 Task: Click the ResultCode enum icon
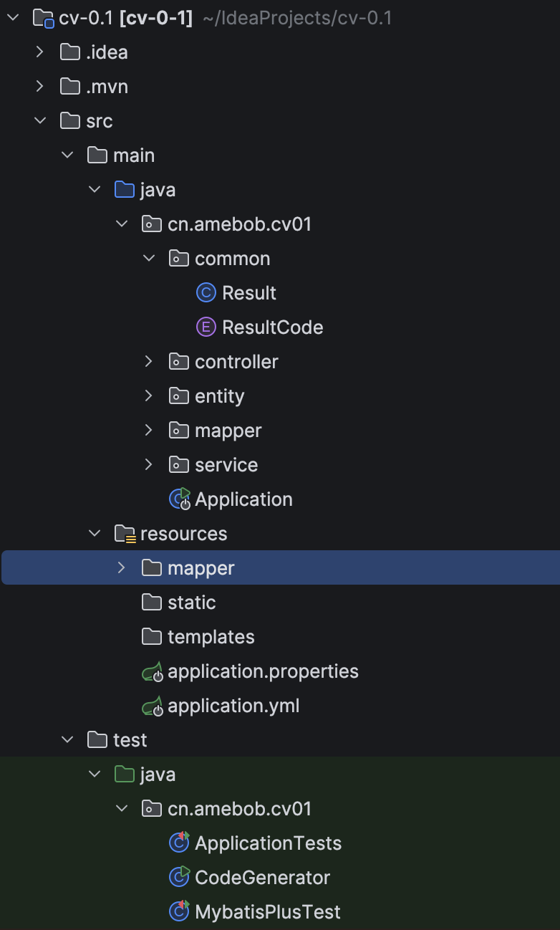click(206, 327)
